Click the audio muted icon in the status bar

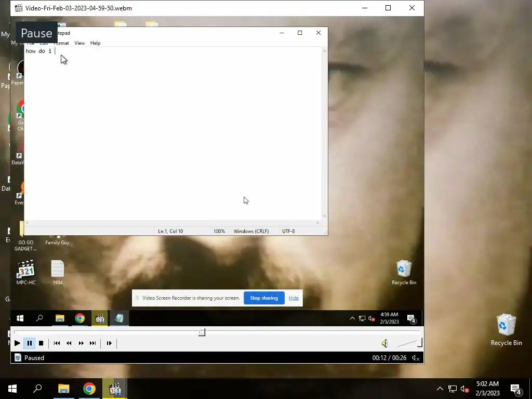pyautogui.click(x=416, y=358)
